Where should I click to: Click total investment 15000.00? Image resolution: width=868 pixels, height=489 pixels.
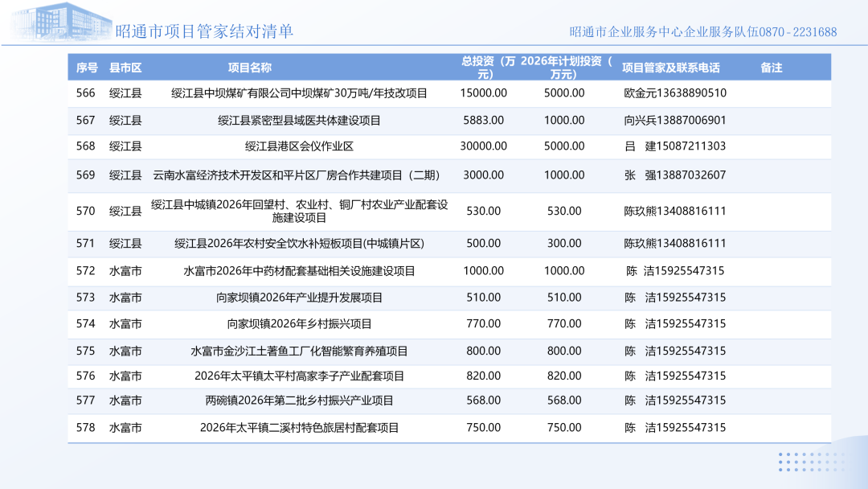483,93
